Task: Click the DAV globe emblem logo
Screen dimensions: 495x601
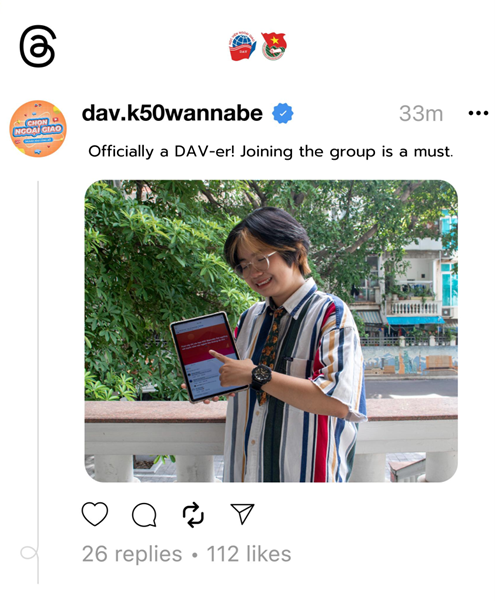Action: (243, 46)
